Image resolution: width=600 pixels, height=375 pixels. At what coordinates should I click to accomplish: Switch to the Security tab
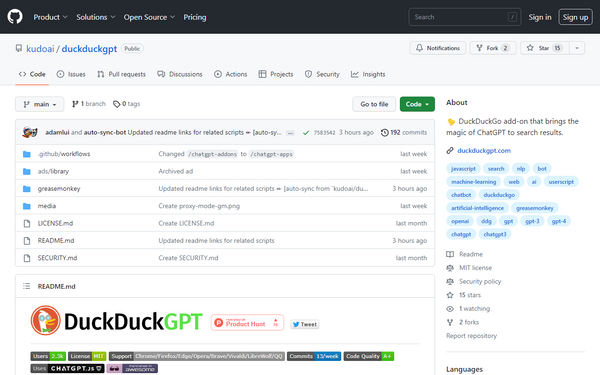tap(322, 74)
